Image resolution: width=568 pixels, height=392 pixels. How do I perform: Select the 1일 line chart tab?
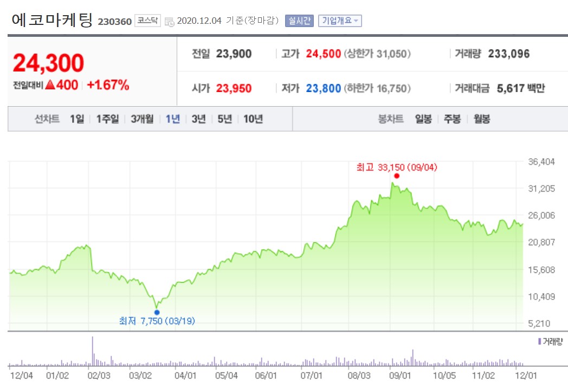tap(77, 119)
